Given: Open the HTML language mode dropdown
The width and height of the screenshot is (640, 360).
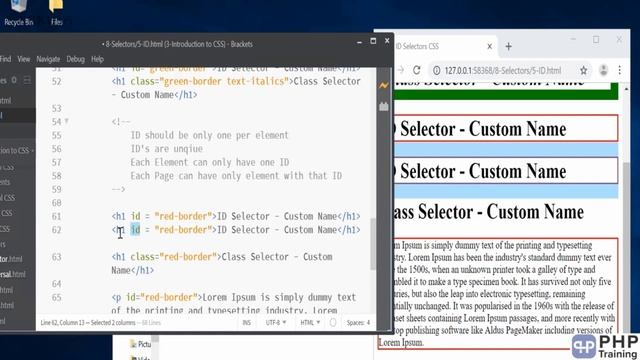Looking at the screenshot, I should pos(310,322).
